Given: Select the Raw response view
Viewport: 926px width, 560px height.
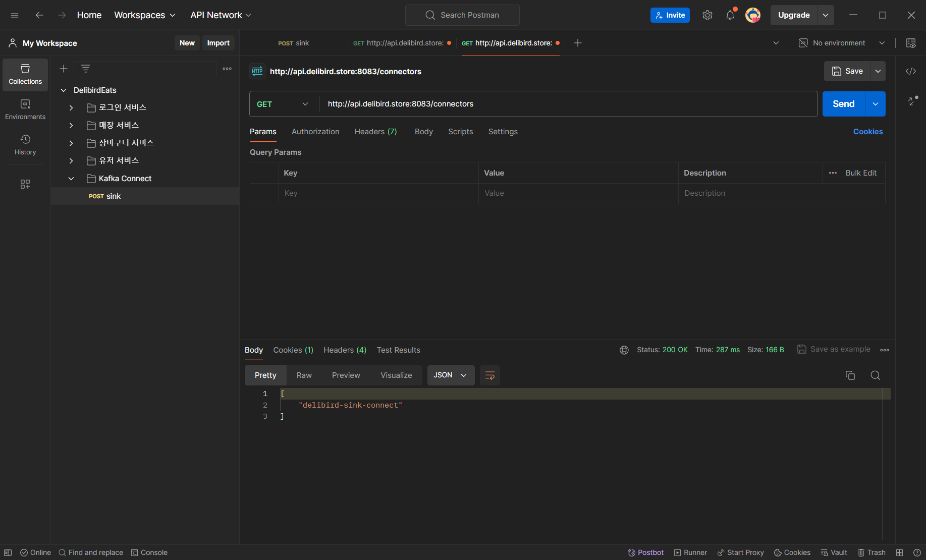Looking at the screenshot, I should [304, 375].
